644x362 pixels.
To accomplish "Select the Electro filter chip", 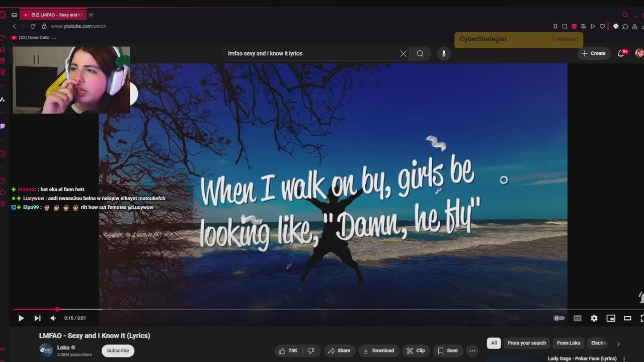I will tap(599, 343).
